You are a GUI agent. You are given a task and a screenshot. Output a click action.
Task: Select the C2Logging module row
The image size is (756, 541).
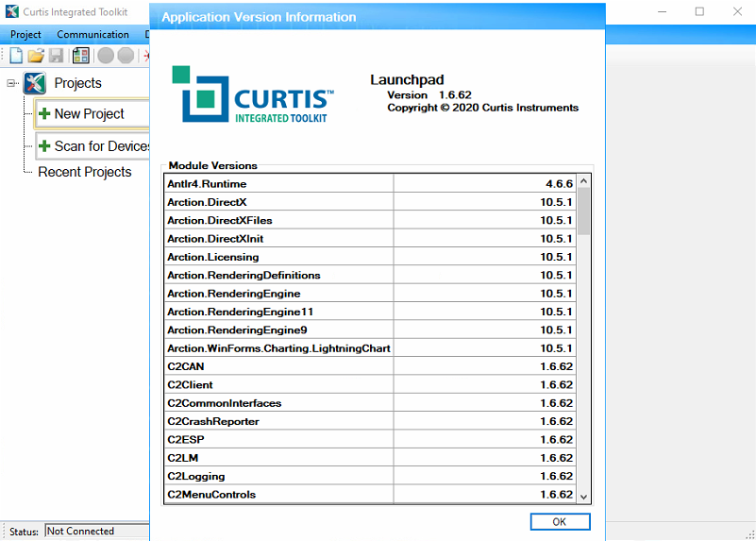(x=370, y=477)
